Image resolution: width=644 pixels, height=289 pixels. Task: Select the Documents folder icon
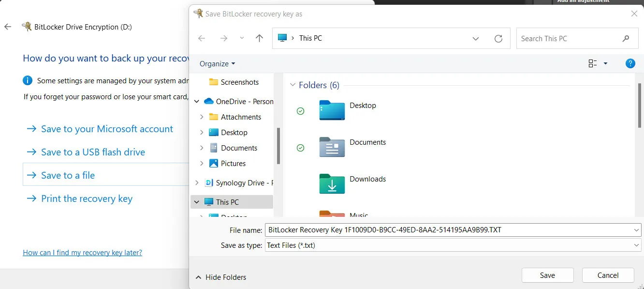coord(332,147)
